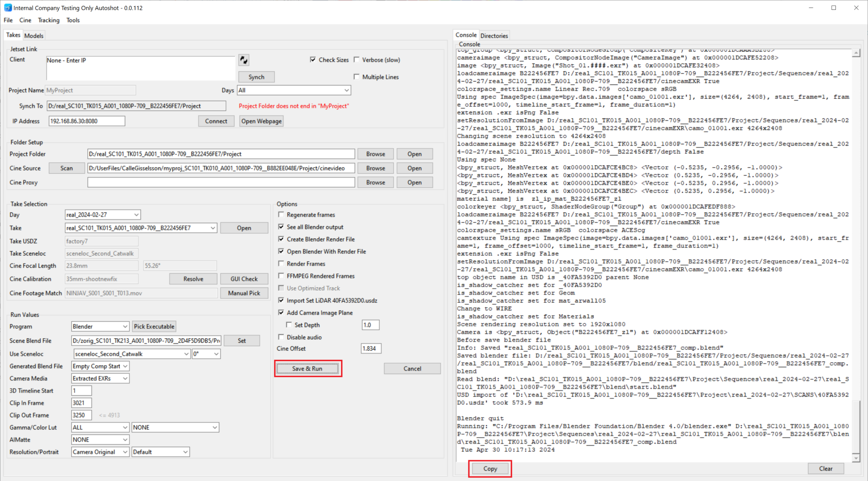Switch to the Directories tab
868x481 pixels.
click(x=494, y=36)
